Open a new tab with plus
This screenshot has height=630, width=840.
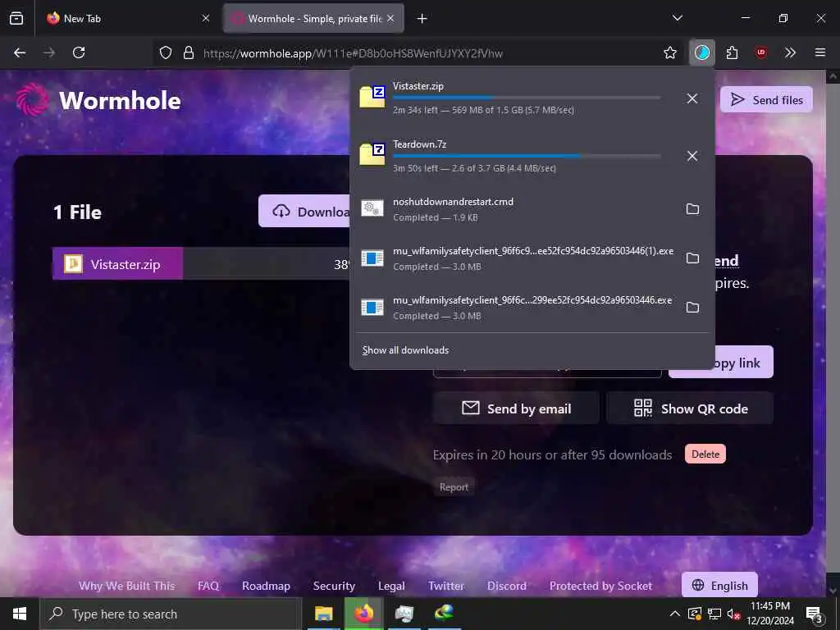pyautogui.click(x=422, y=19)
